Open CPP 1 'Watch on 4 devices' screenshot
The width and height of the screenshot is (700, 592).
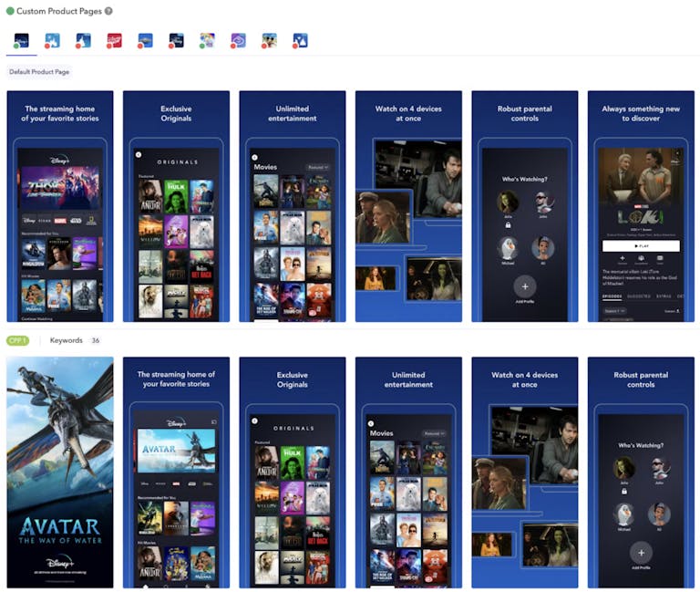[x=525, y=473]
